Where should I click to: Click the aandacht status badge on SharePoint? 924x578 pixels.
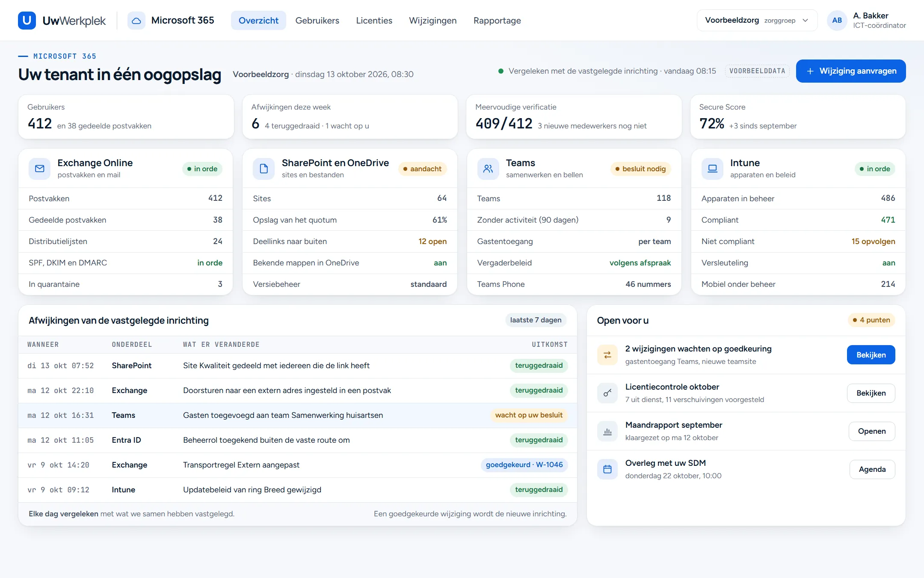pos(422,169)
